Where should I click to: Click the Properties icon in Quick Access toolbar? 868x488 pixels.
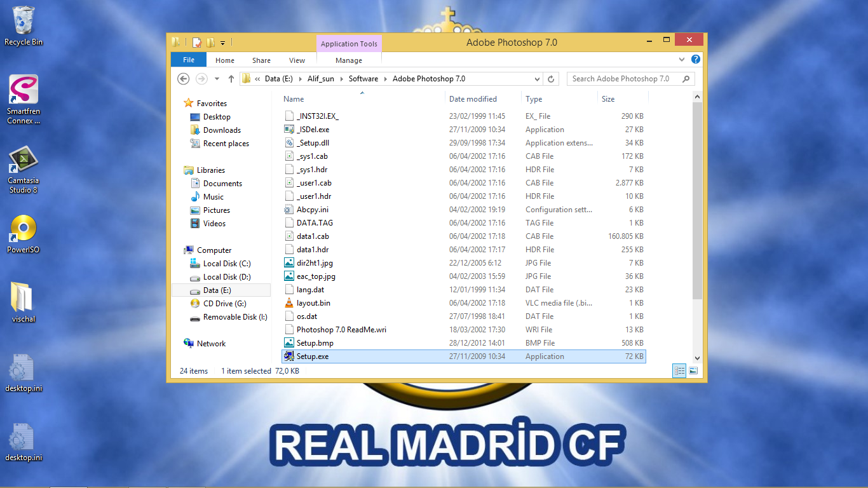[x=196, y=42]
